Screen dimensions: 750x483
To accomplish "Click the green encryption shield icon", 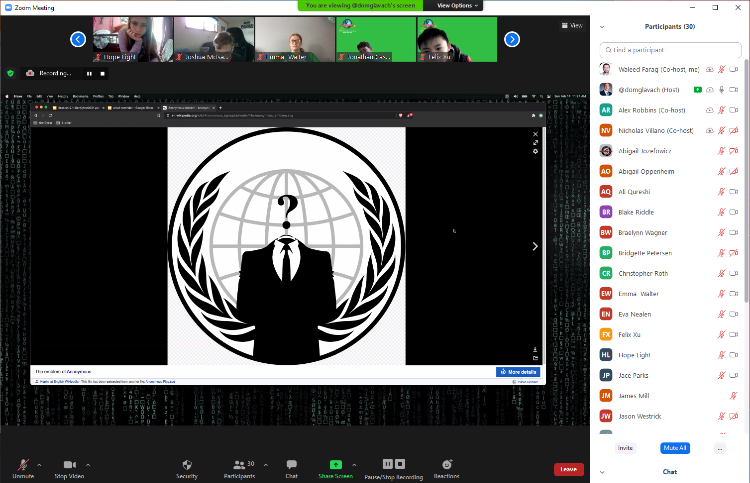I will tap(11, 73).
